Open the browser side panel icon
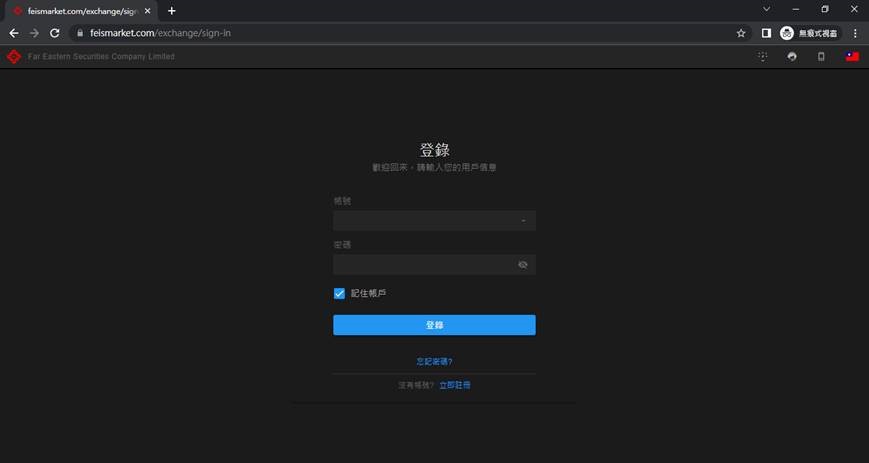 click(x=766, y=33)
